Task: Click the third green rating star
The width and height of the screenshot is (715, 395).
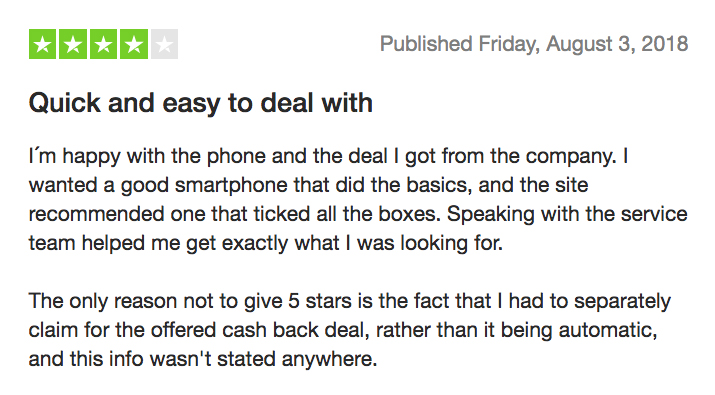Action: click(x=104, y=44)
